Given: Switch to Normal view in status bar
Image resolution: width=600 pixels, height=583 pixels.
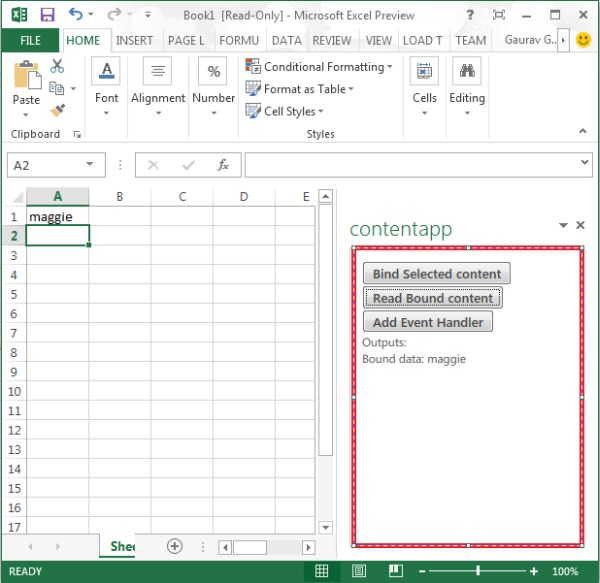Looking at the screenshot, I should point(321,571).
